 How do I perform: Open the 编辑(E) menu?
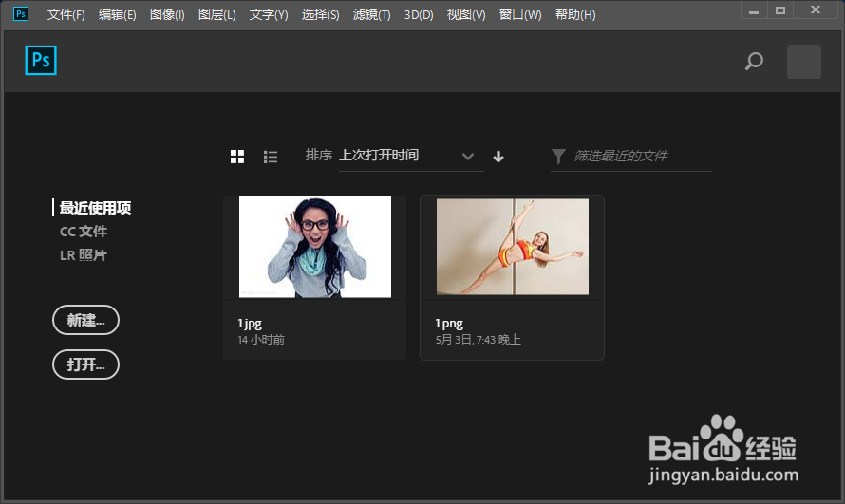click(117, 14)
